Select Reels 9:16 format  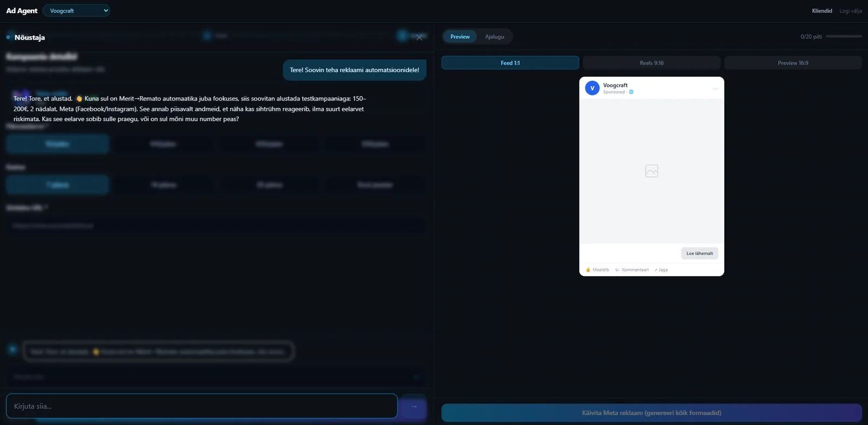tap(652, 63)
